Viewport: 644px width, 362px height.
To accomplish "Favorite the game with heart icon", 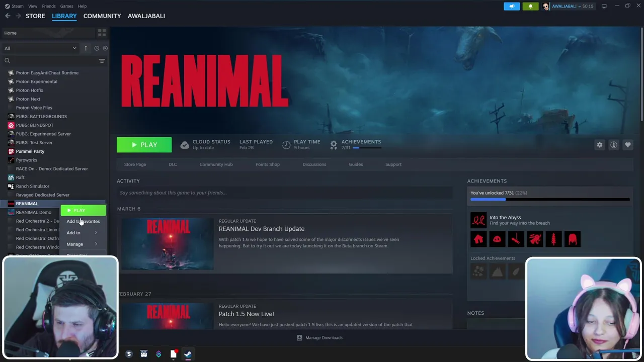I will point(628,145).
